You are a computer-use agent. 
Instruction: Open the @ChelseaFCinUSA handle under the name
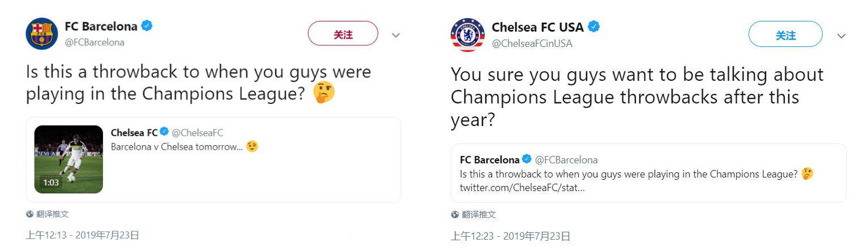tap(532, 44)
